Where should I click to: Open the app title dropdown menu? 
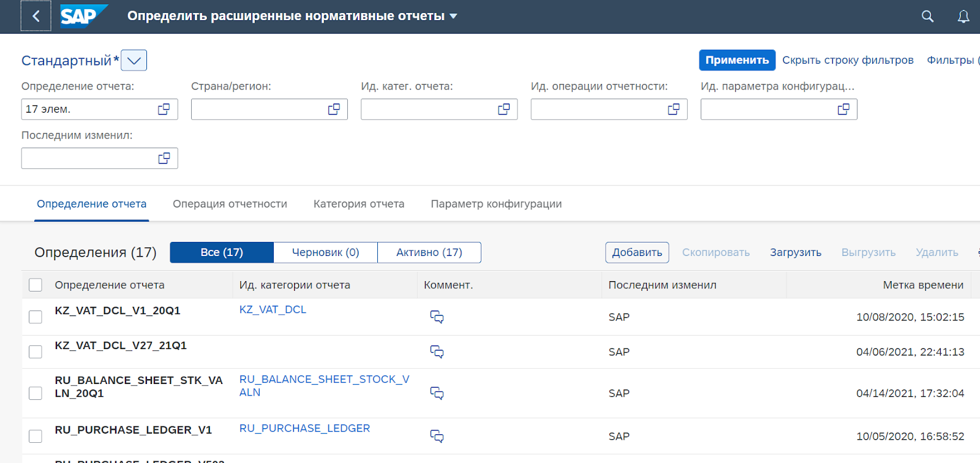(453, 17)
